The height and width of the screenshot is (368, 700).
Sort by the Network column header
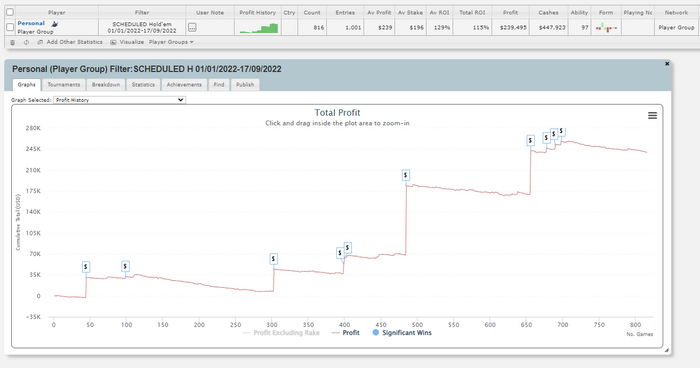[676, 13]
